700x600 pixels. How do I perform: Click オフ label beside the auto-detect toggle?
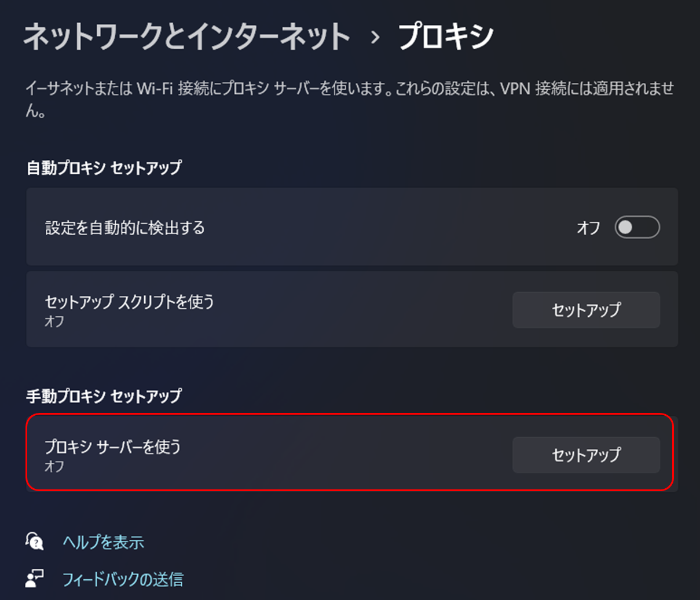point(588,228)
